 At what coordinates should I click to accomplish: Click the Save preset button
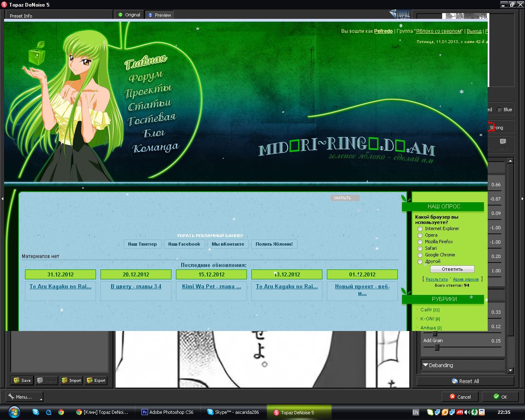[x=22, y=380]
